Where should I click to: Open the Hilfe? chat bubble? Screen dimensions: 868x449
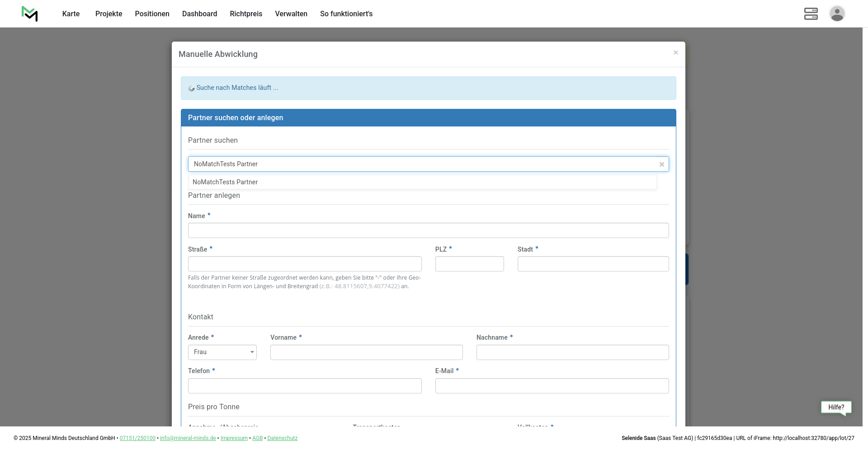pos(836,407)
